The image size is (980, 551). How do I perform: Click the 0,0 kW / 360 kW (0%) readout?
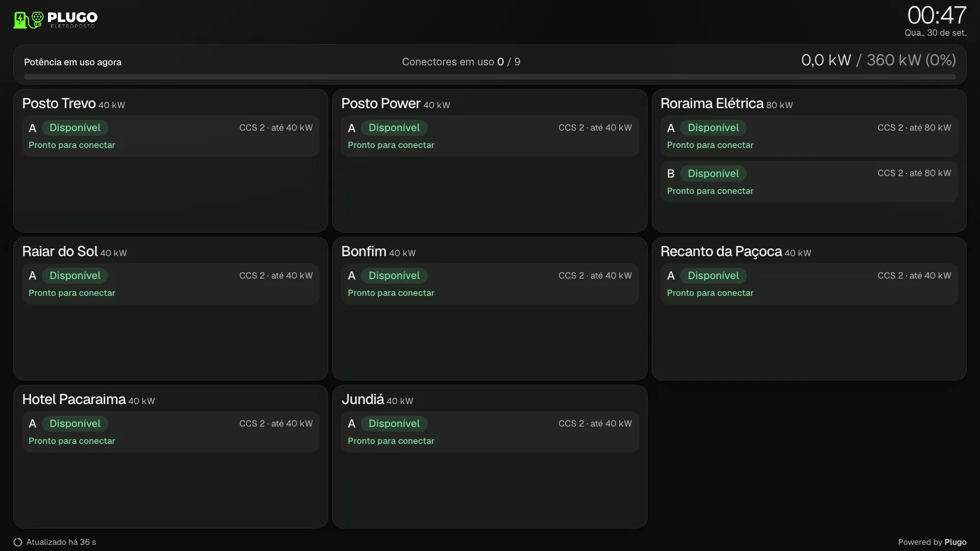(x=878, y=60)
